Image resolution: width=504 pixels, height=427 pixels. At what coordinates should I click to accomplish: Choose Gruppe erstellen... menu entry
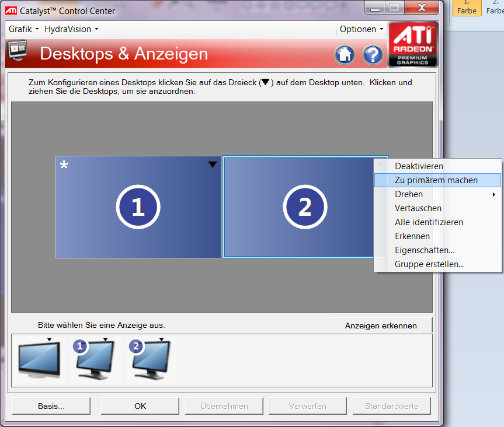point(437,264)
